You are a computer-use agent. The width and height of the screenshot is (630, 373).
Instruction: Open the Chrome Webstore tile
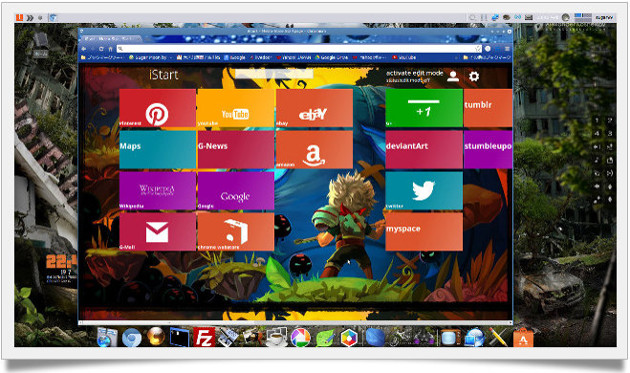pyautogui.click(x=235, y=232)
